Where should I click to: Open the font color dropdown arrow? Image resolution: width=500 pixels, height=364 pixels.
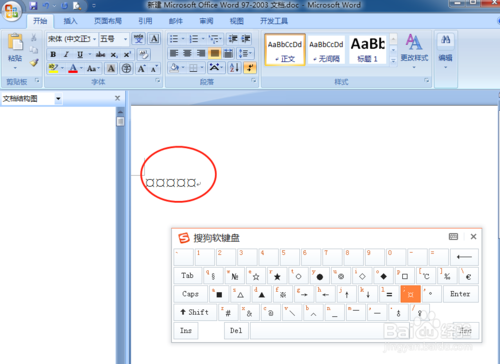(x=81, y=68)
